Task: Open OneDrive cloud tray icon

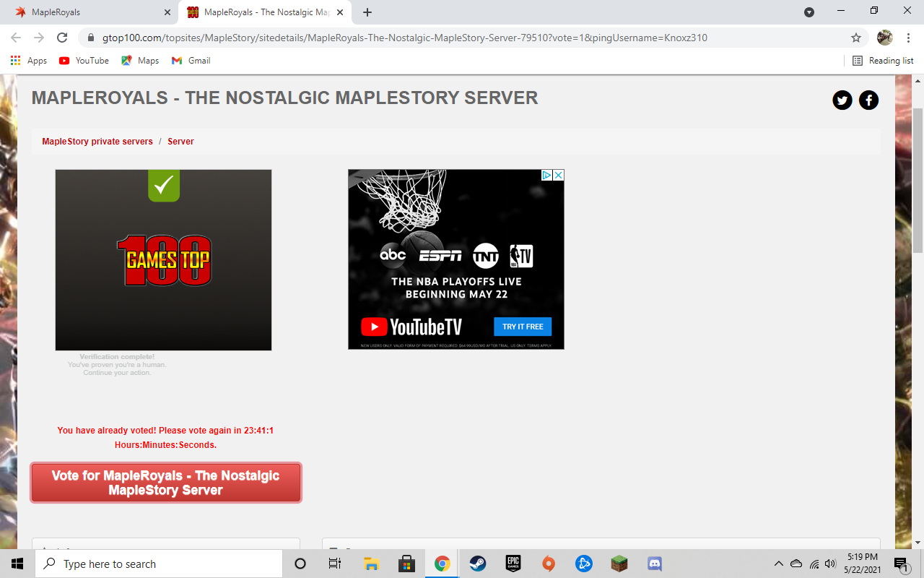Action: 796,564
